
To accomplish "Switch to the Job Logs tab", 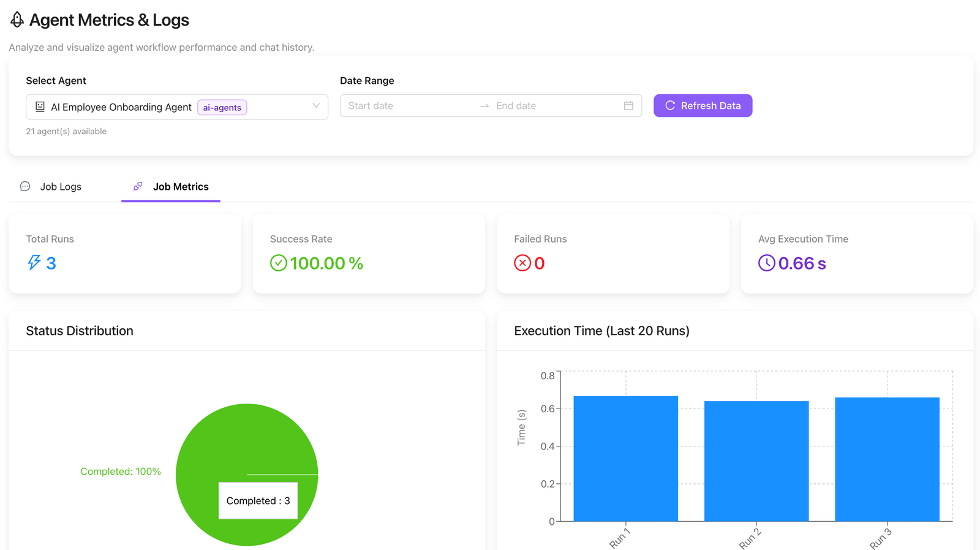I will [x=60, y=187].
